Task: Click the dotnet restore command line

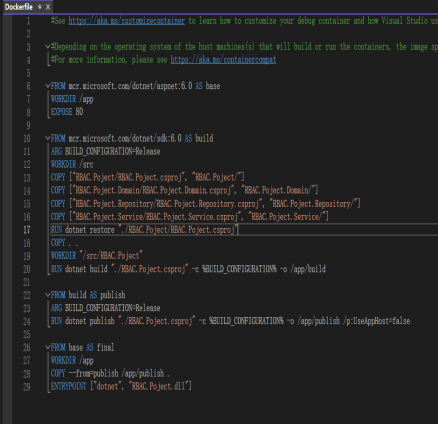Action: (x=144, y=230)
